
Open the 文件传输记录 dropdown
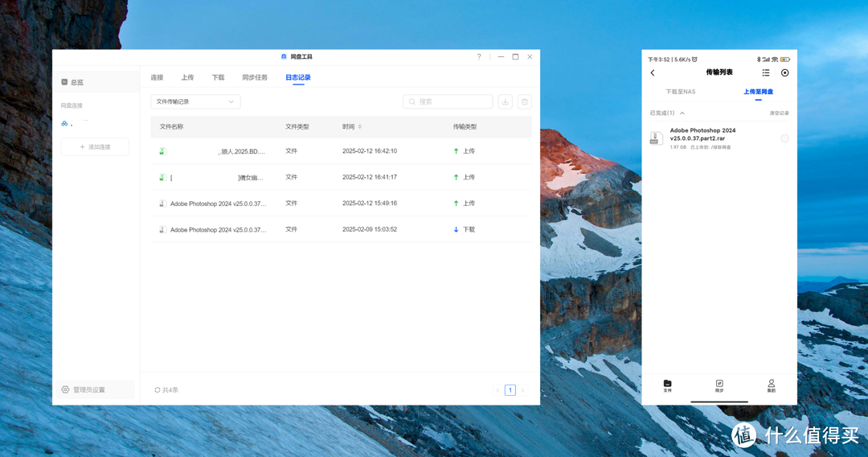[x=195, y=102]
